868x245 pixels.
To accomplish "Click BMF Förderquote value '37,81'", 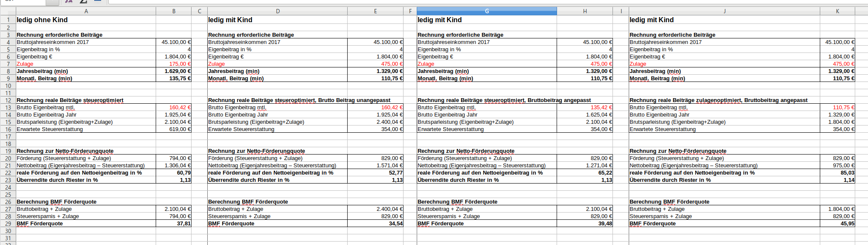I will coord(184,224).
